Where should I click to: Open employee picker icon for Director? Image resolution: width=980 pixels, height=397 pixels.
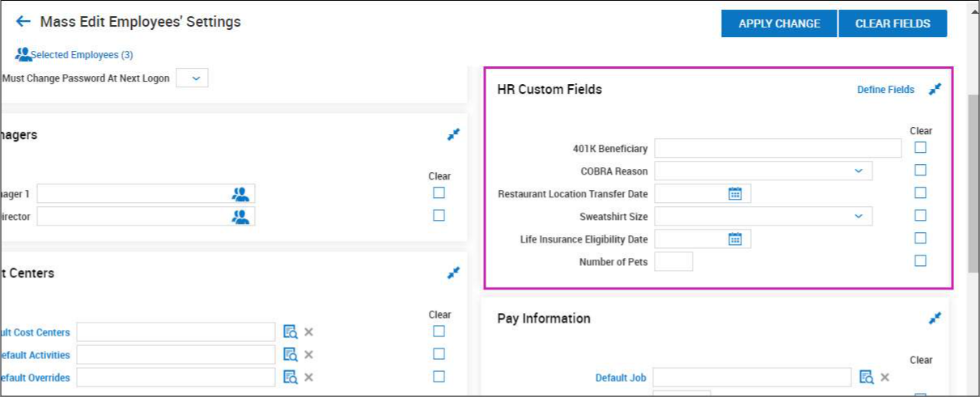click(x=240, y=217)
